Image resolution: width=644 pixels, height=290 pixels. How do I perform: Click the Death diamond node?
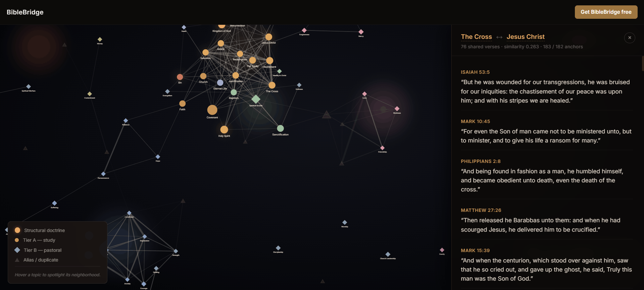coord(184,27)
